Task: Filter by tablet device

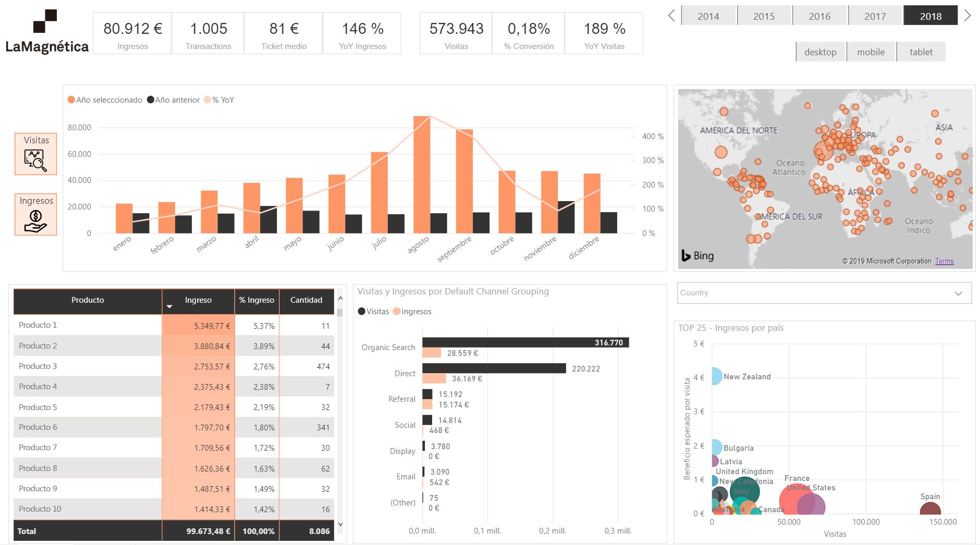Action: (x=921, y=52)
